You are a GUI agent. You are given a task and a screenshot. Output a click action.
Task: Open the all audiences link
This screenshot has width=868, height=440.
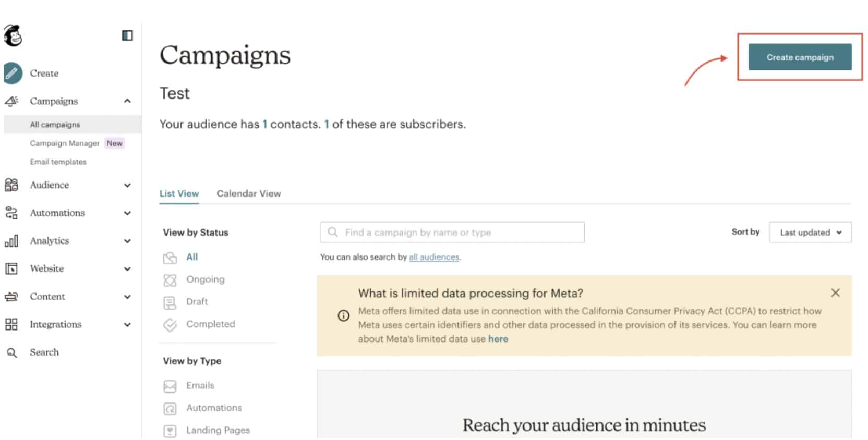pos(434,258)
